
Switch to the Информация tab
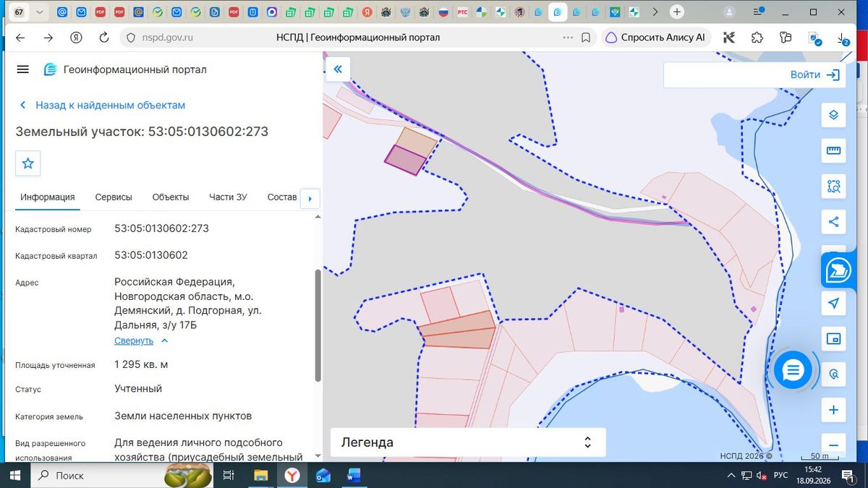48,197
